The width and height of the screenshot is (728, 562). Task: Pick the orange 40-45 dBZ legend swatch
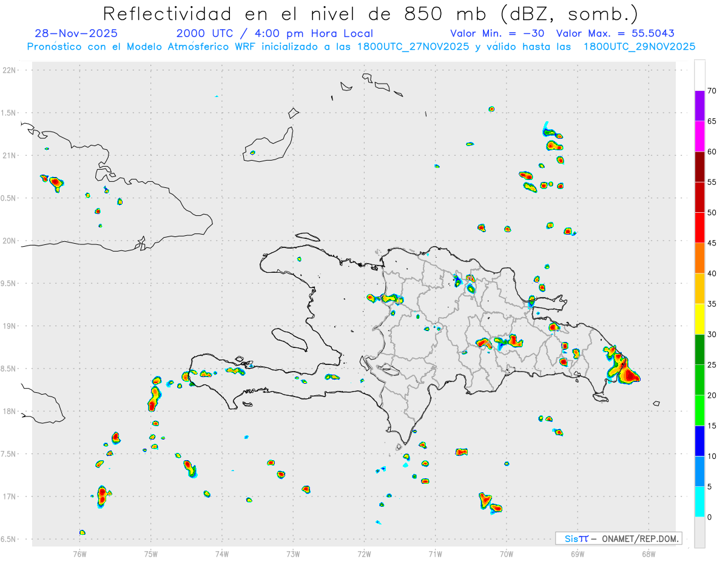point(699,258)
